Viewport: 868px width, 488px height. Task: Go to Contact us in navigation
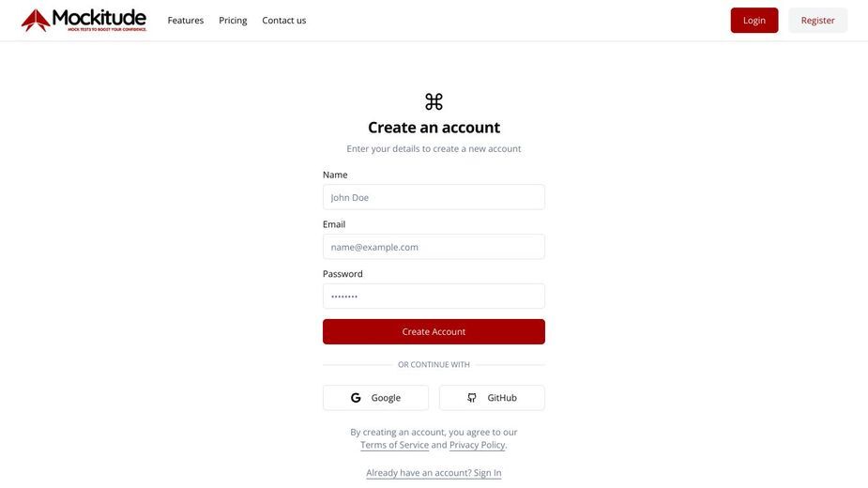click(x=284, y=21)
